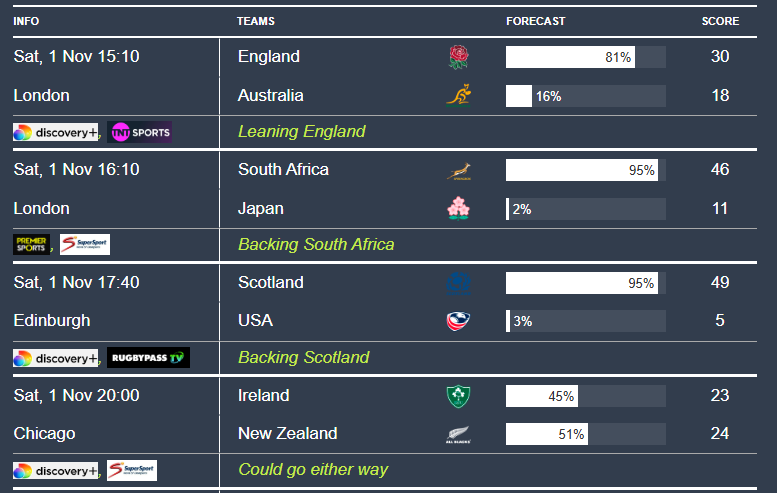Click the Ireland shamrock crest

[x=457, y=396]
